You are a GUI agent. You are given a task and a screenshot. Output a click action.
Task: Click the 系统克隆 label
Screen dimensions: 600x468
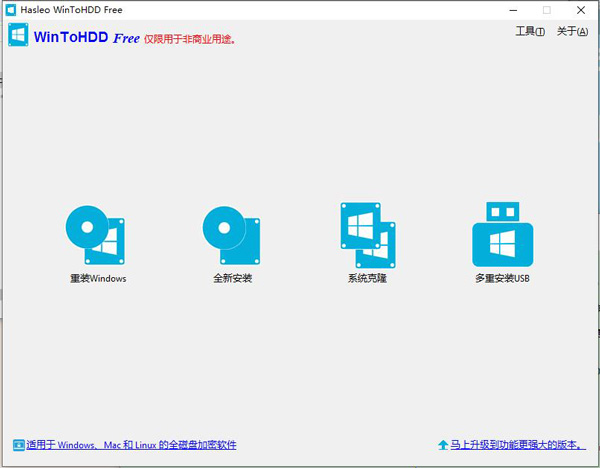point(367,278)
